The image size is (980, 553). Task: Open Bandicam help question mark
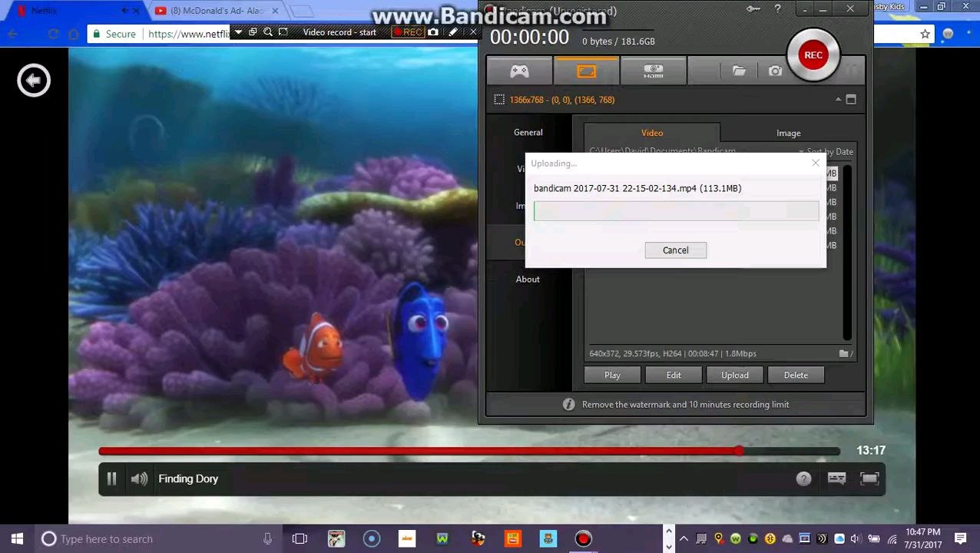click(777, 9)
